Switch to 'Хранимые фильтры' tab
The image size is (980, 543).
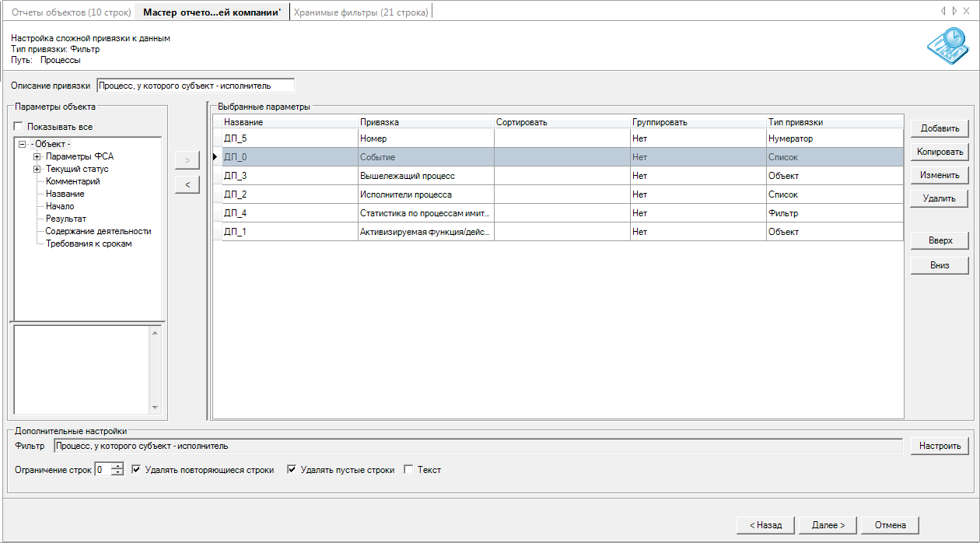click(359, 12)
